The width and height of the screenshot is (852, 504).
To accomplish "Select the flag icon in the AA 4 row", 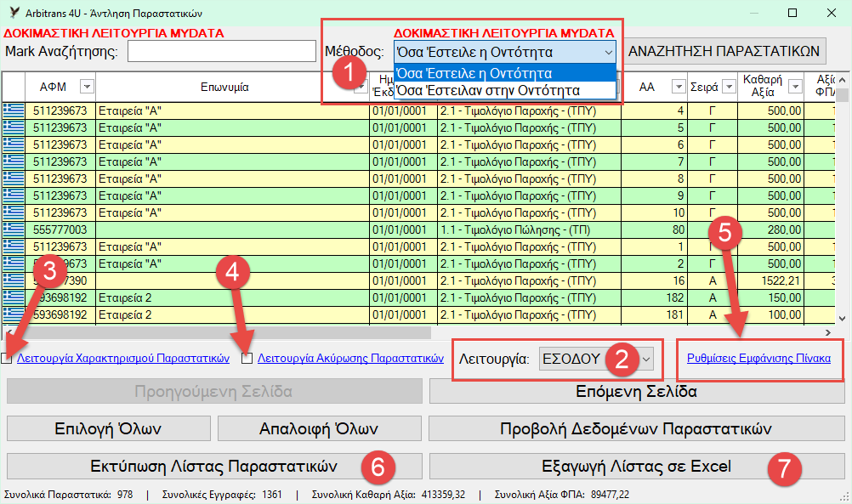I will coord(14,110).
